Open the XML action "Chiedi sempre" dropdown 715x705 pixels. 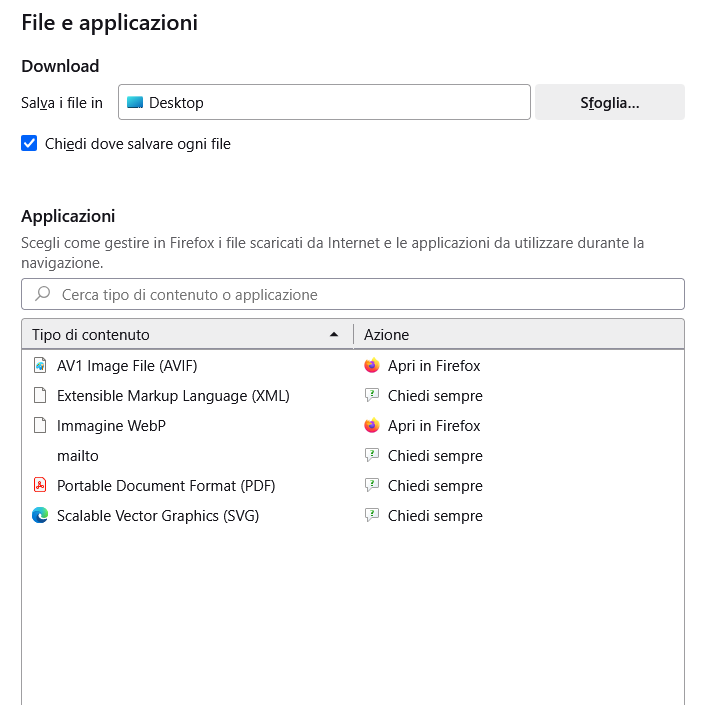coord(435,396)
